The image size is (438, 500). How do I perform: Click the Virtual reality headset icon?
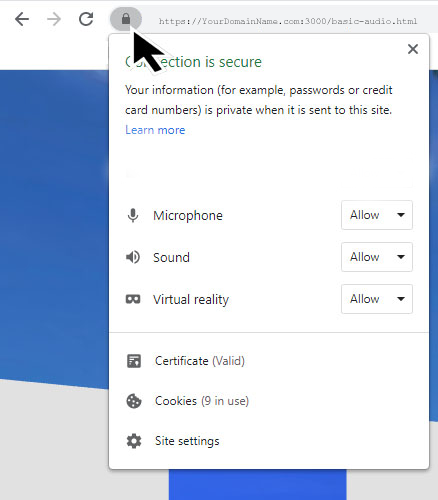coord(133,299)
